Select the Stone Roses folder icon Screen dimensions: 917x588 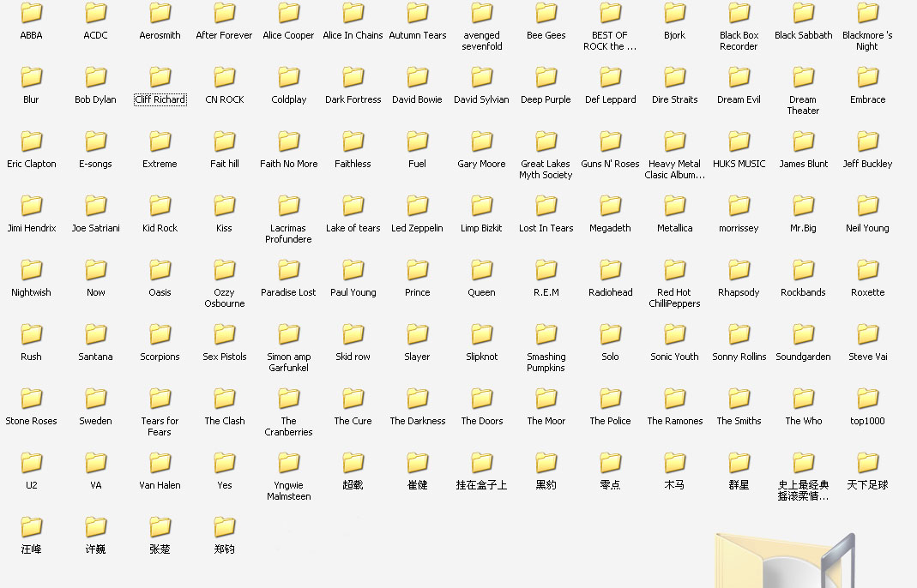pos(32,398)
